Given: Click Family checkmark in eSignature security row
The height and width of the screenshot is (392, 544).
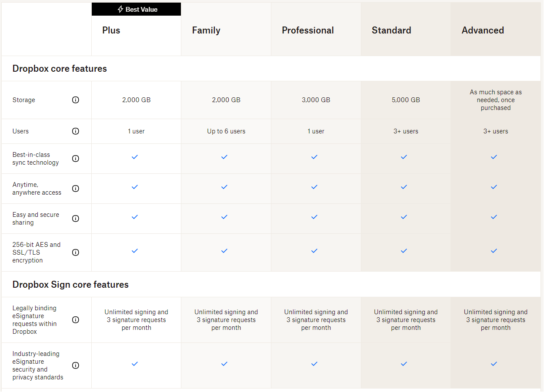Looking at the screenshot, I should (x=224, y=364).
